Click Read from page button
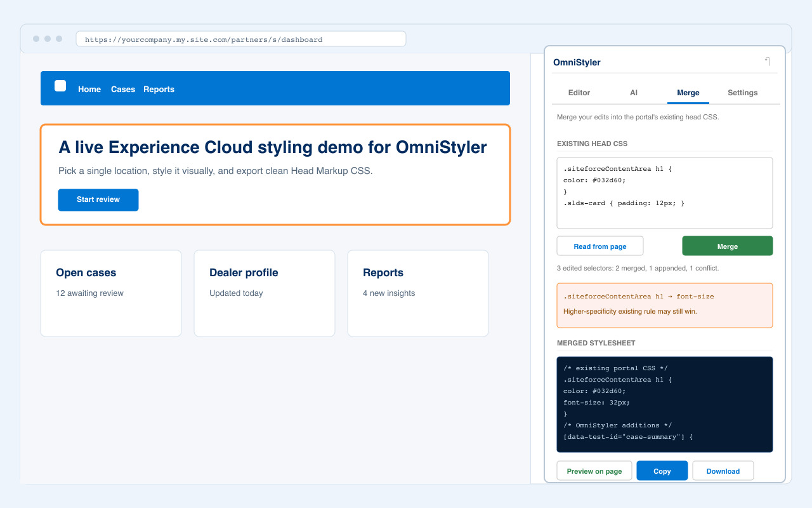The width and height of the screenshot is (812, 508). point(600,246)
